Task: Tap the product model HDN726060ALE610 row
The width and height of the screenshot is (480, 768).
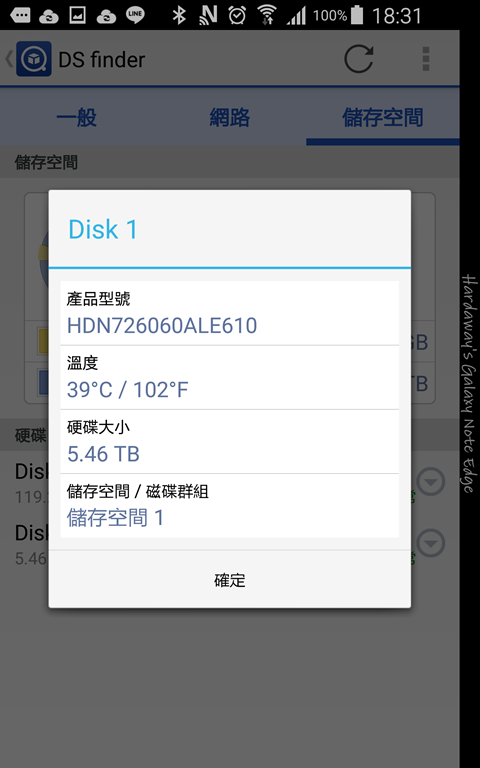Action: pos(230,313)
